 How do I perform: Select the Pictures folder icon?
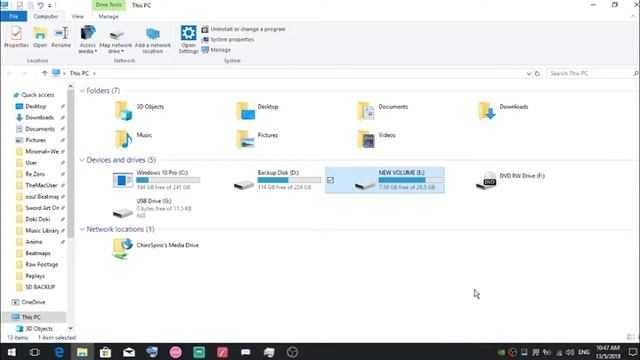click(x=245, y=139)
